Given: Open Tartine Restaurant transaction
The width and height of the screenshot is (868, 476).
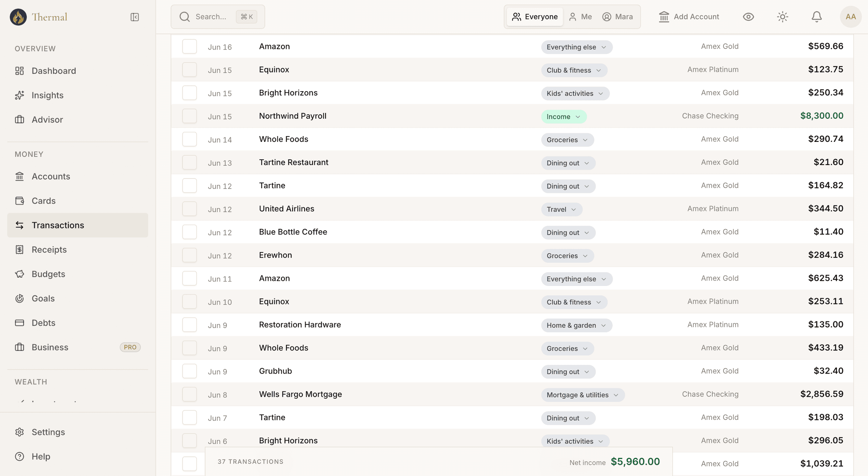Looking at the screenshot, I should [x=293, y=162].
